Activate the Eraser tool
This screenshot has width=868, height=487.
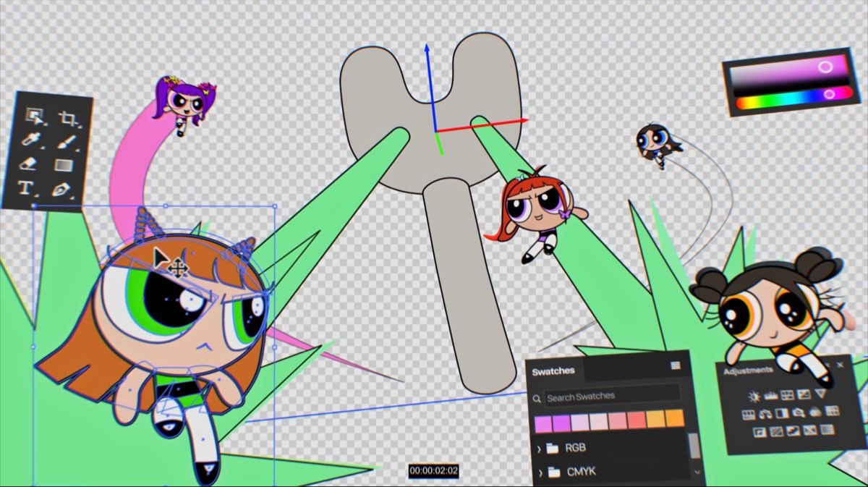[x=27, y=164]
